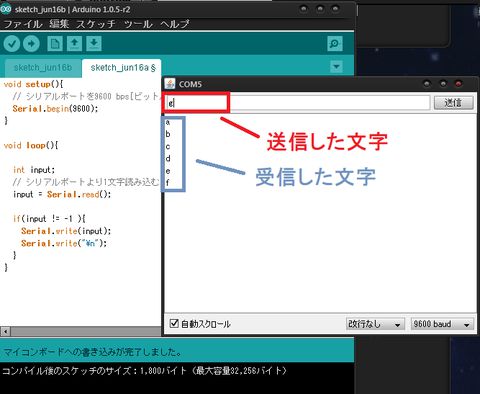Screen dimensions: 480x394
Task: Open the ヘルプ menu
Action: coord(175,24)
